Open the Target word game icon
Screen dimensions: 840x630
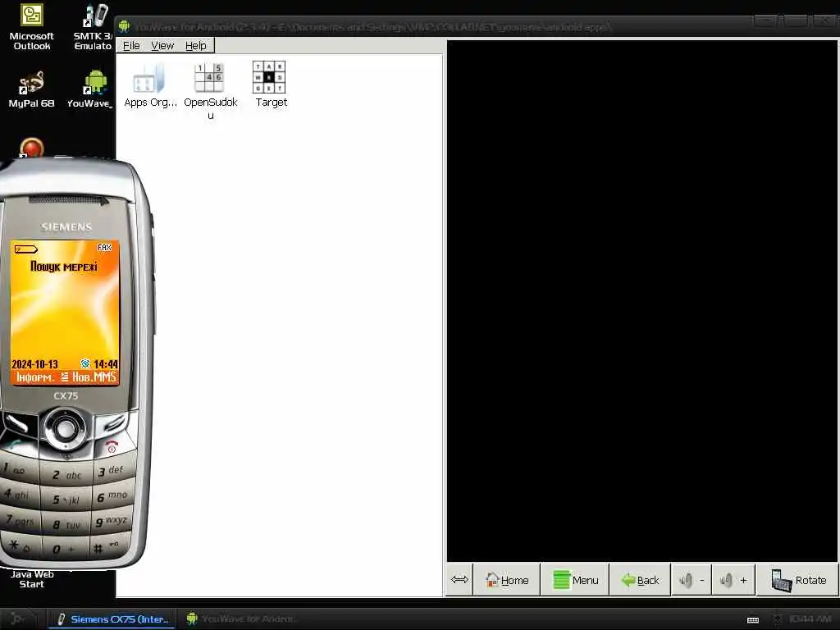point(270,84)
